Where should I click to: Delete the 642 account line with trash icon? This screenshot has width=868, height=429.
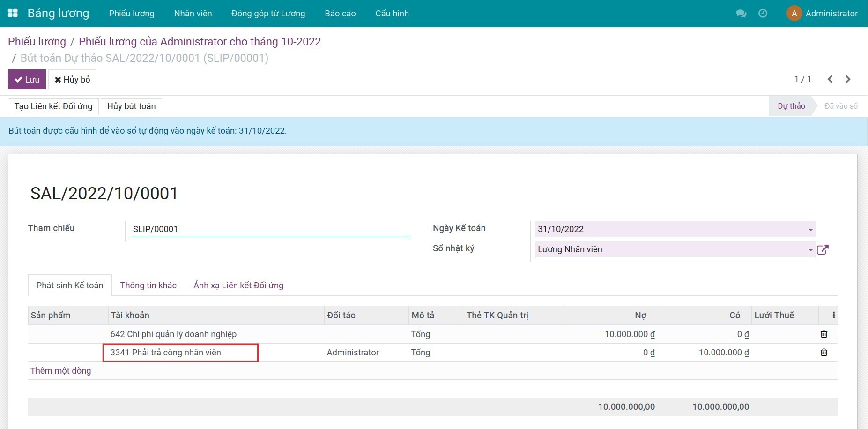coord(824,334)
